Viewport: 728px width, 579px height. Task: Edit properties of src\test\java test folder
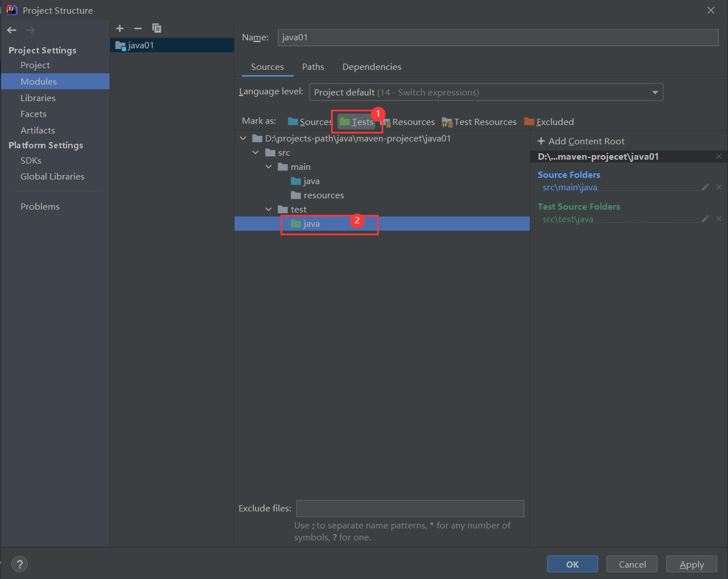pos(705,219)
